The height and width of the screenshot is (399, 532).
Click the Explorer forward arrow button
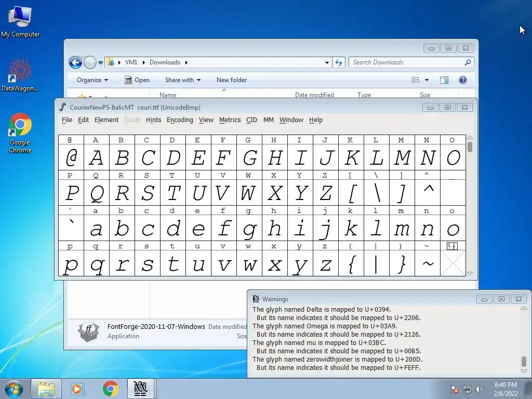pyautogui.click(x=90, y=62)
